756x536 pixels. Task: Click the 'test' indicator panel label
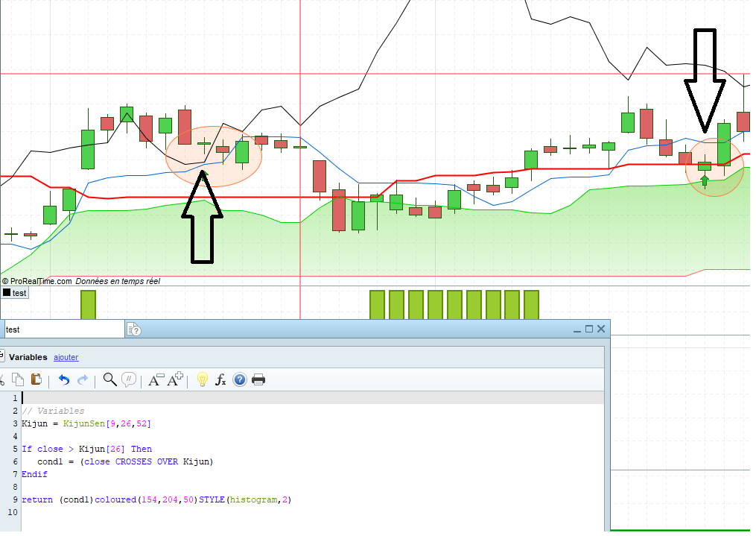point(15,293)
